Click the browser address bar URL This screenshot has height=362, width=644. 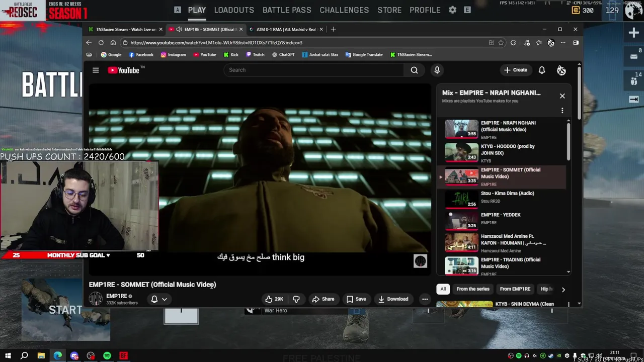pos(216,43)
